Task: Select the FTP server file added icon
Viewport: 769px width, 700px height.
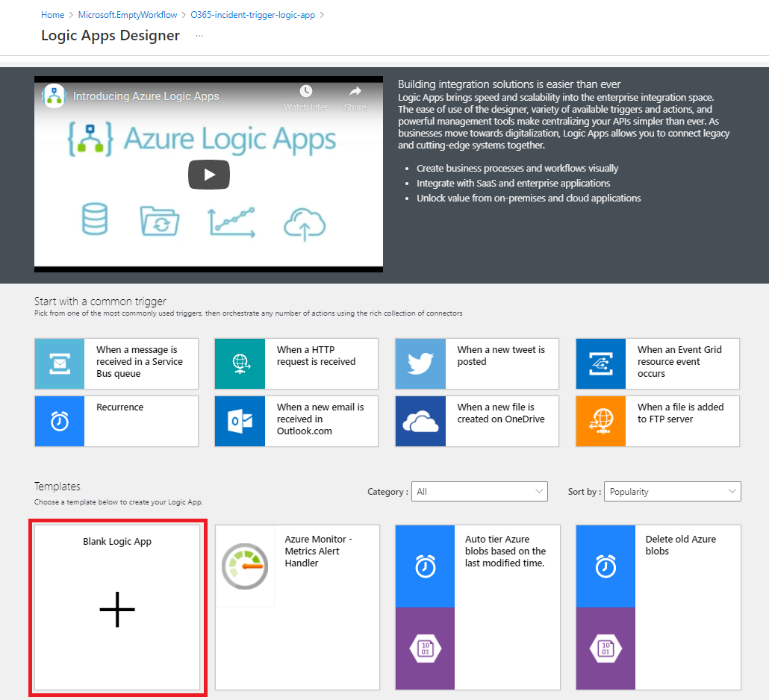Action: point(601,421)
